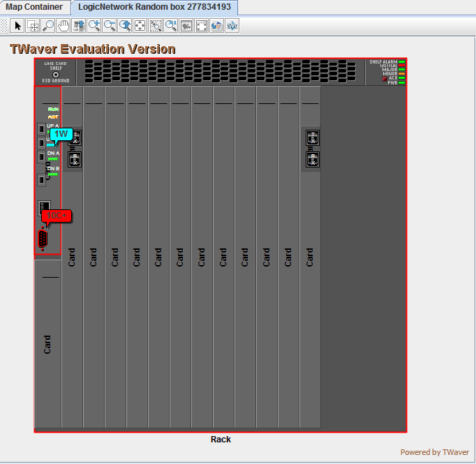The image size is (476, 464).
Task: Activate the marquee selection tool
Action: pos(33,26)
